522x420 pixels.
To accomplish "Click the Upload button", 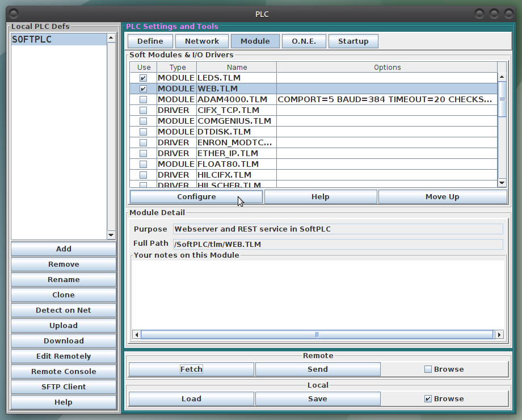I will tap(64, 325).
